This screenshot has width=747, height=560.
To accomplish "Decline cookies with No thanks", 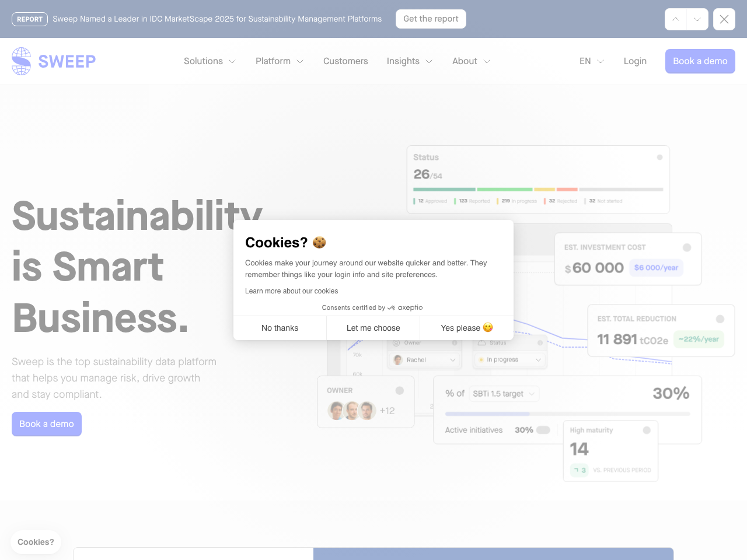I will pos(280,328).
